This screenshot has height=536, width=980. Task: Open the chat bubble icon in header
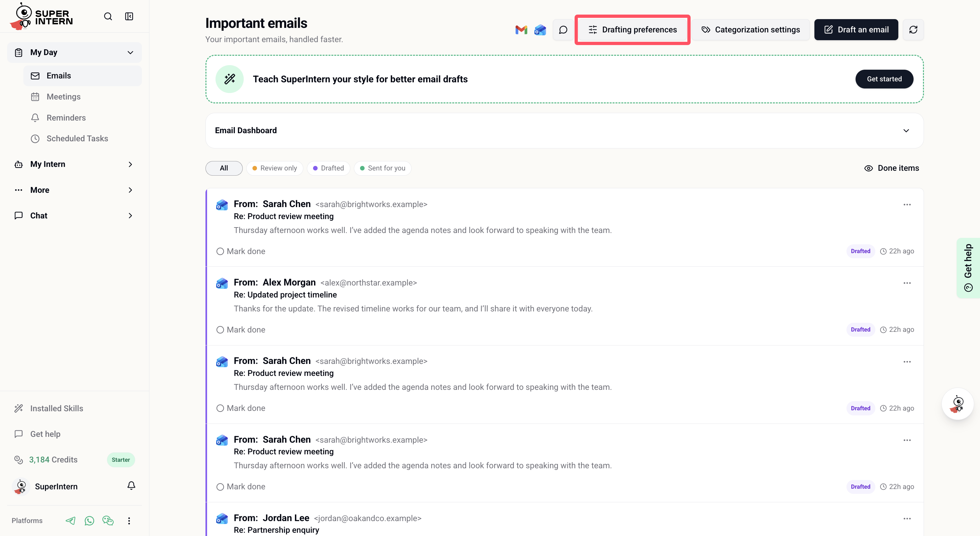[563, 30]
